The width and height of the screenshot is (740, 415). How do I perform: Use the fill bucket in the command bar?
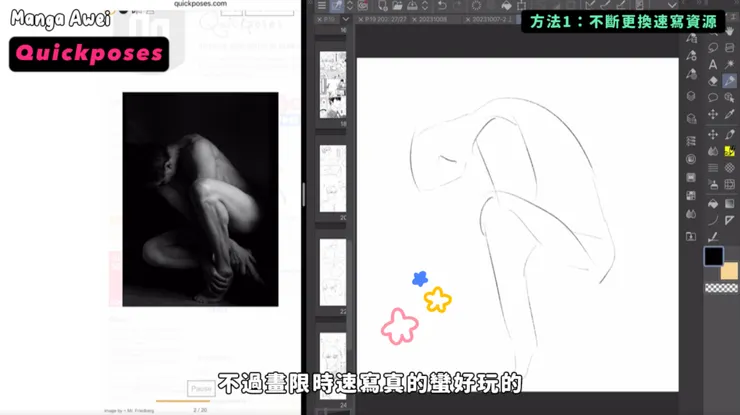click(x=506, y=6)
